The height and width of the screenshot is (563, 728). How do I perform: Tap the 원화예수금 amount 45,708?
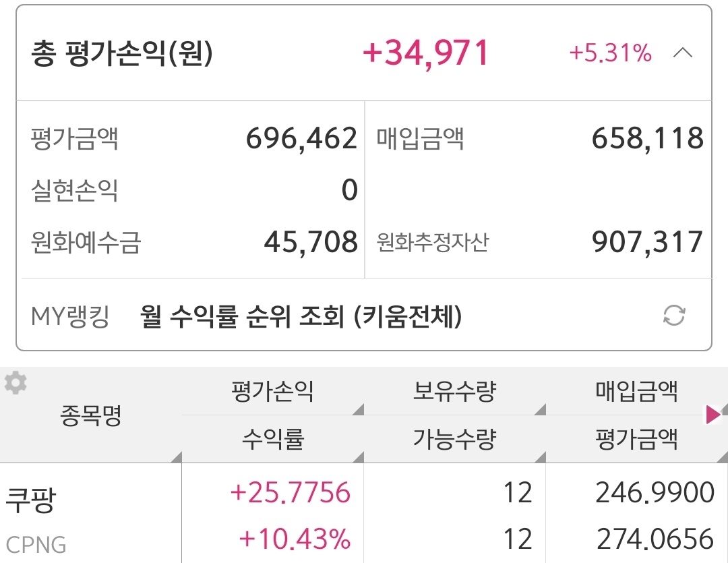[x=311, y=242]
